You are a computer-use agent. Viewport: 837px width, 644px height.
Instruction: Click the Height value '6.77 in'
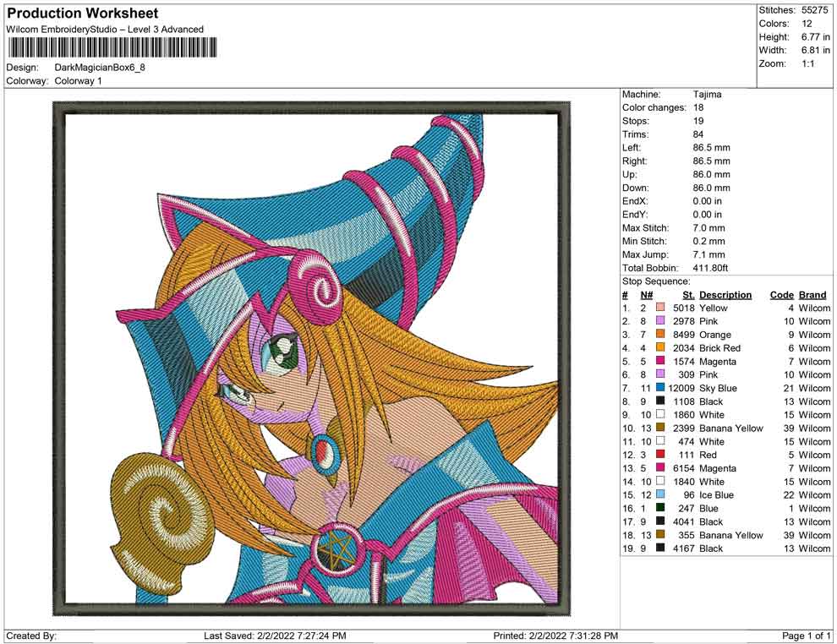click(x=816, y=37)
